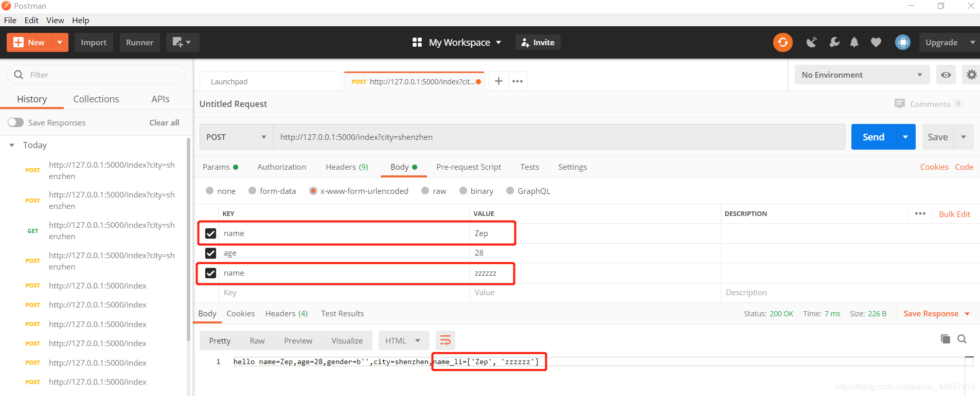
Task: Click the plus icon on New button
Action: (19, 42)
